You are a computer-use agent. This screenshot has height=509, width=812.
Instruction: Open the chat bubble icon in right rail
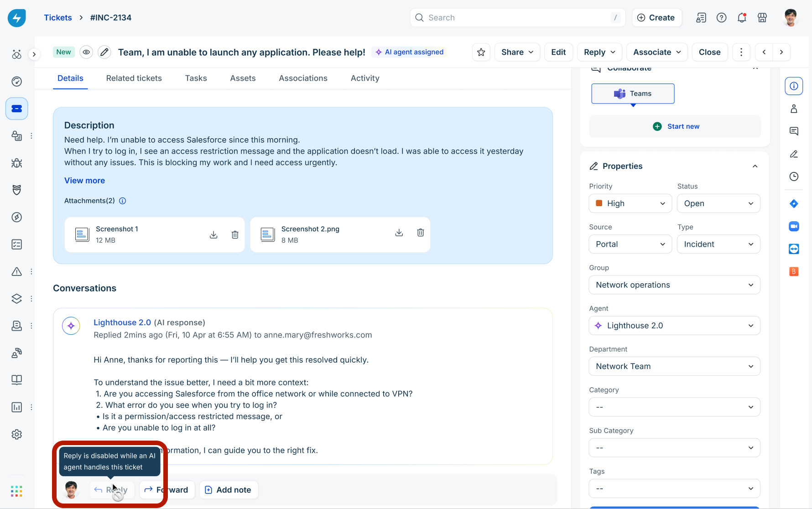click(x=794, y=131)
